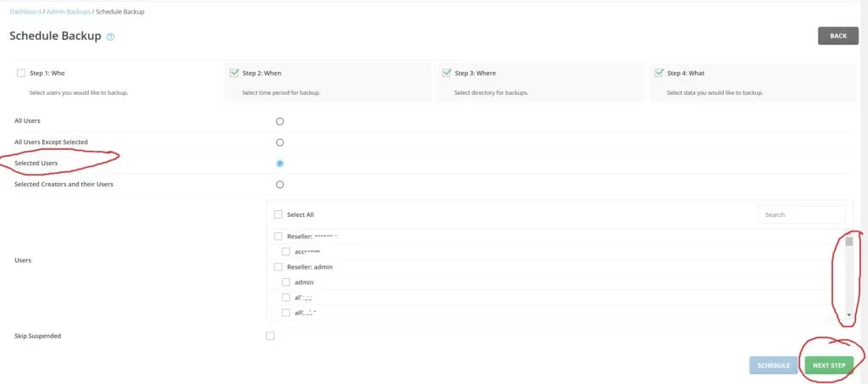Tick the Reseller: admin checkbox
Viewport: 868px width, 384px height.
pyautogui.click(x=278, y=267)
